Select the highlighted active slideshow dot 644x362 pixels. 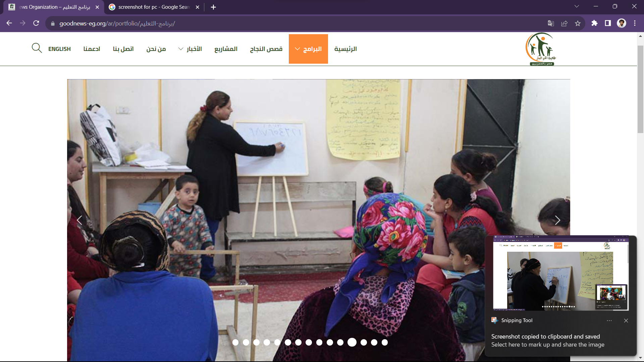pyautogui.click(x=352, y=342)
